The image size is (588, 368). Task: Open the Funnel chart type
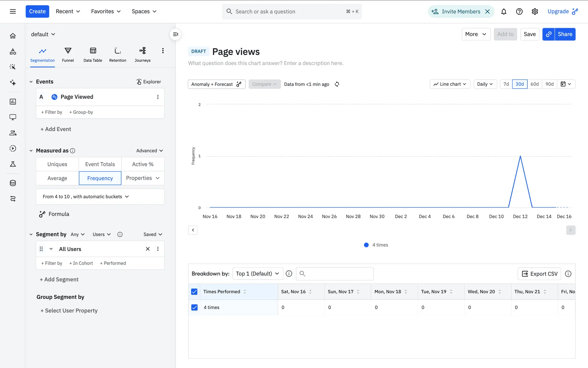tap(68, 55)
